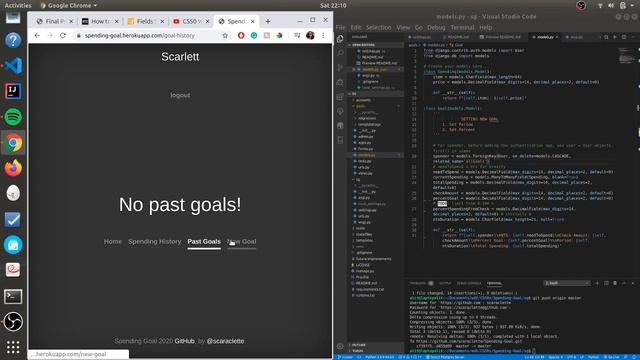This screenshot has width=640, height=360.
Task: Open a new Chrome tab
Action: (268, 21)
